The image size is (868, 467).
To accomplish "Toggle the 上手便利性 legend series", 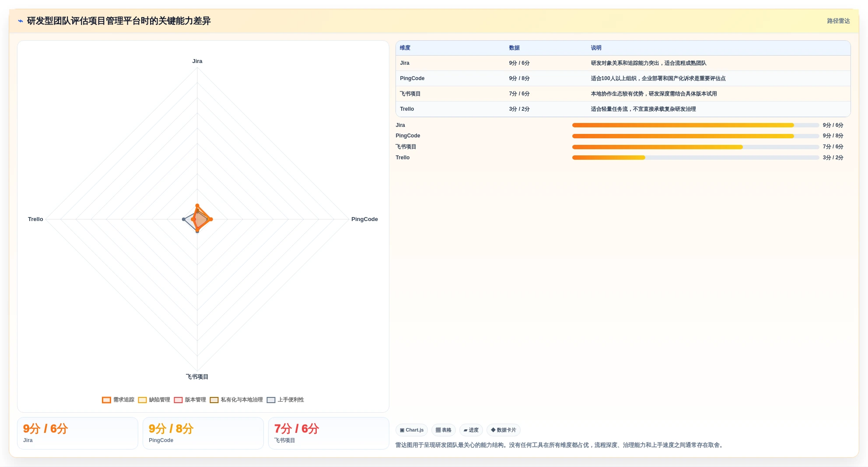I will [285, 400].
